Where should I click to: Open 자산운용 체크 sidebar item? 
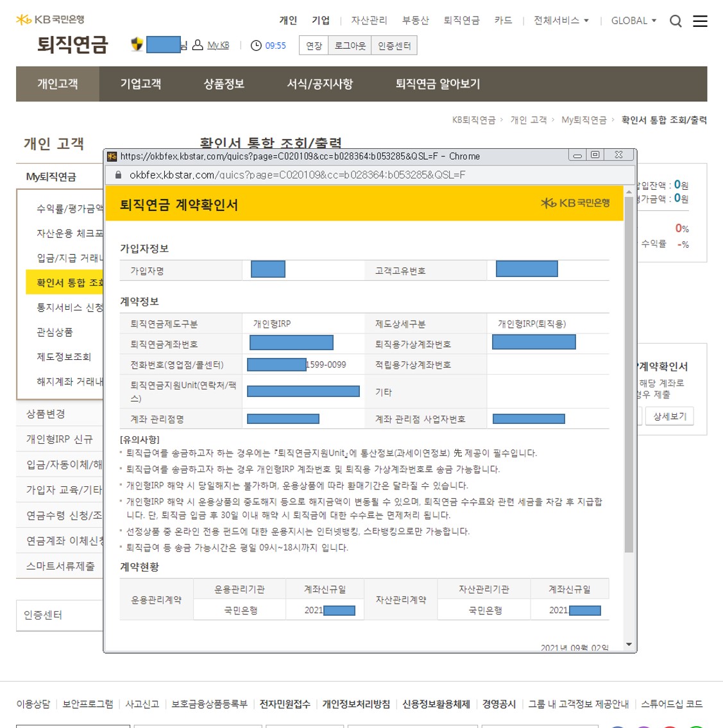point(70,233)
